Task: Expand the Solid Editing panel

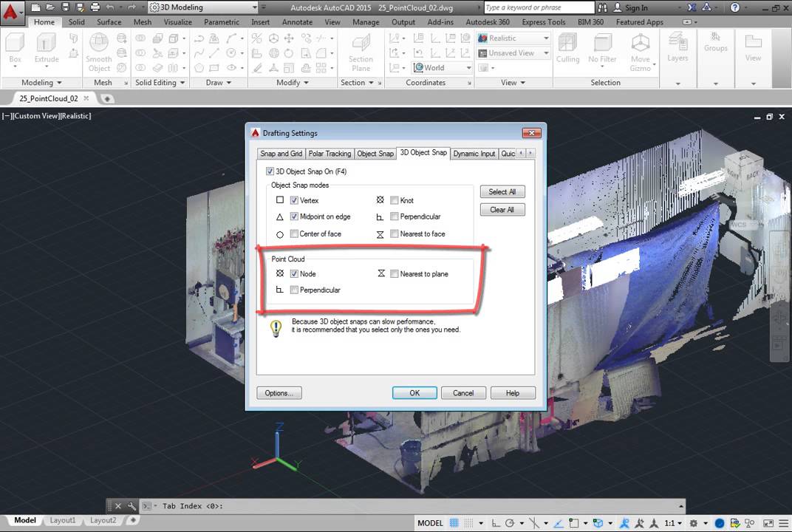Action: [x=160, y=82]
